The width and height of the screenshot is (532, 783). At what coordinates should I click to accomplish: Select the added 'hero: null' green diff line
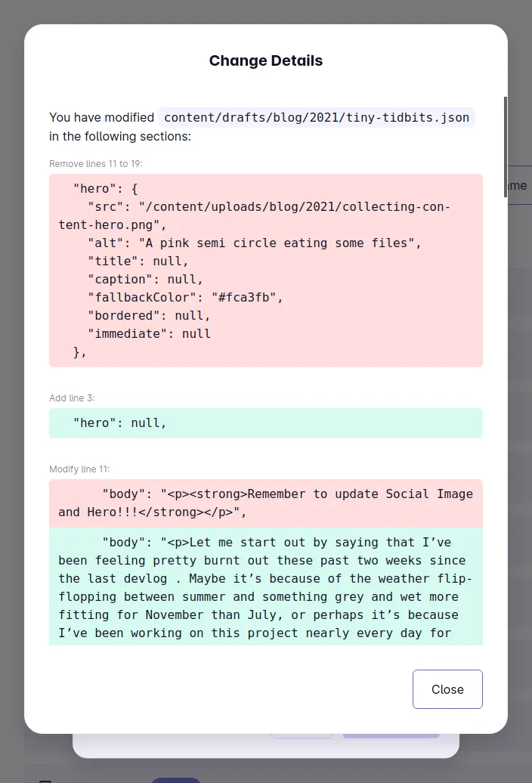click(x=266, y=422)
